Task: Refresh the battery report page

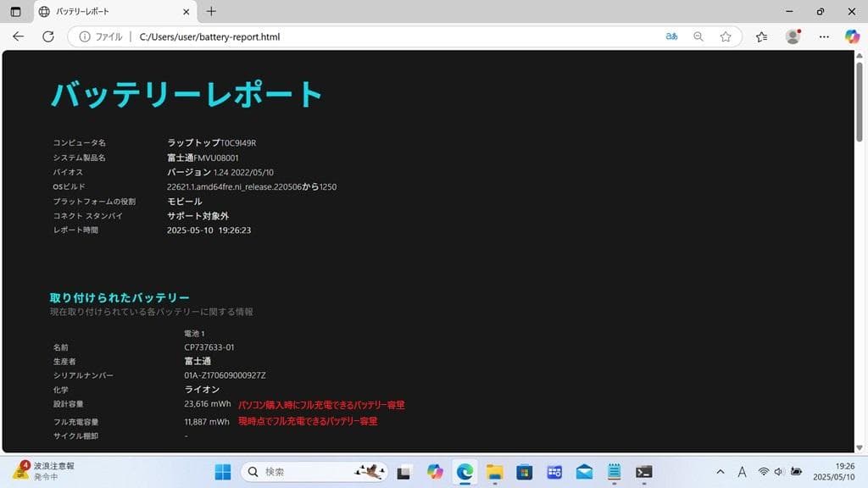Action: coord(48,36)
